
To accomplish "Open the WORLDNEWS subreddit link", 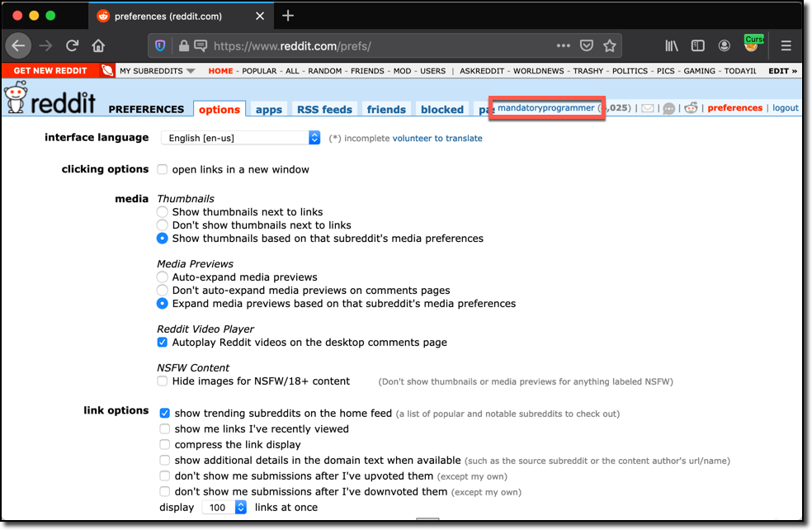I will click(x=539, y=71).
